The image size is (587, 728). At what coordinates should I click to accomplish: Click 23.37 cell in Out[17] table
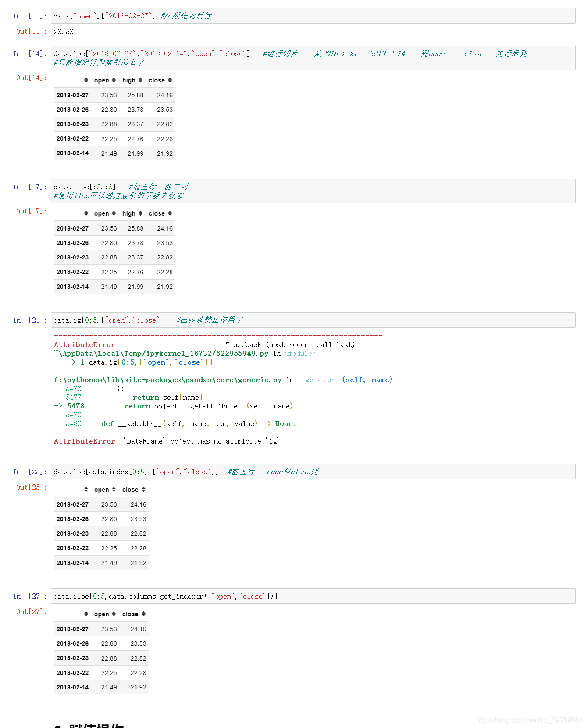tap(135, 257)
